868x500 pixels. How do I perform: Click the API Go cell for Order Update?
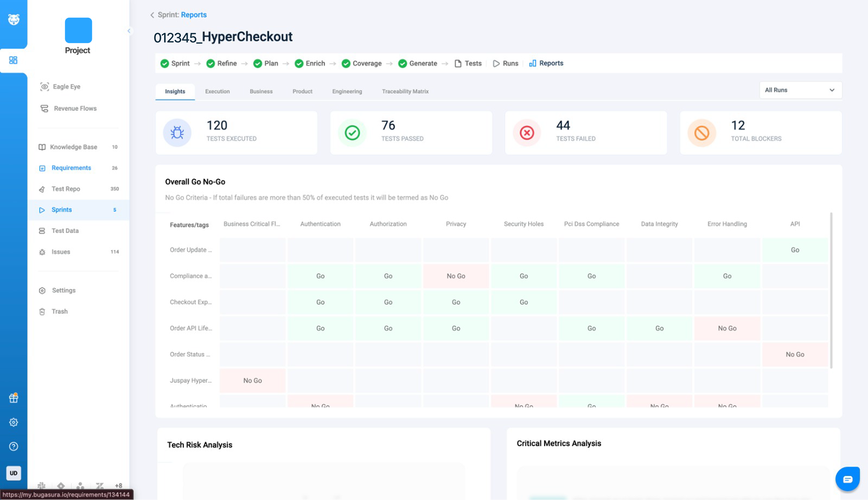(x=795, y=250)
